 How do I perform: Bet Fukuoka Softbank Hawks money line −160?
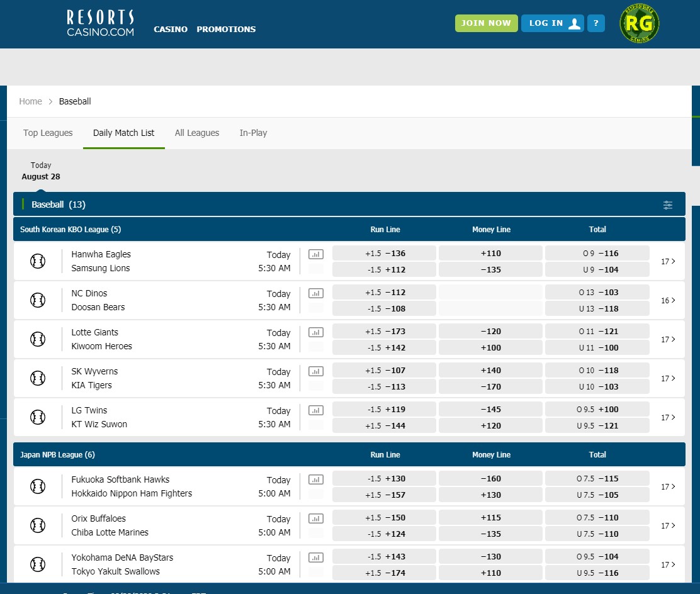[490, 478]
